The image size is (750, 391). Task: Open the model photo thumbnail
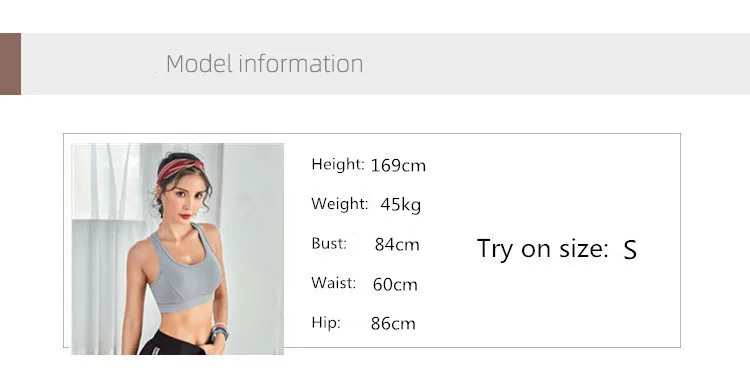pos(177,249)
